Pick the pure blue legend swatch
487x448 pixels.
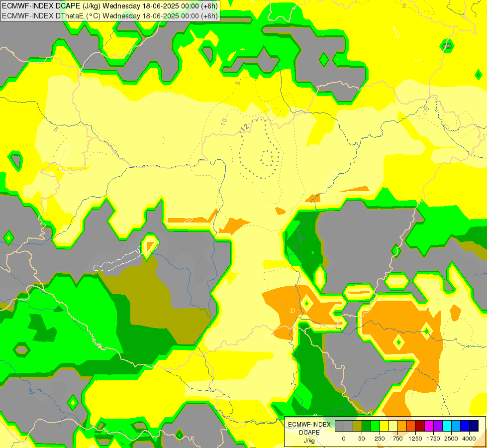point(465,426)
